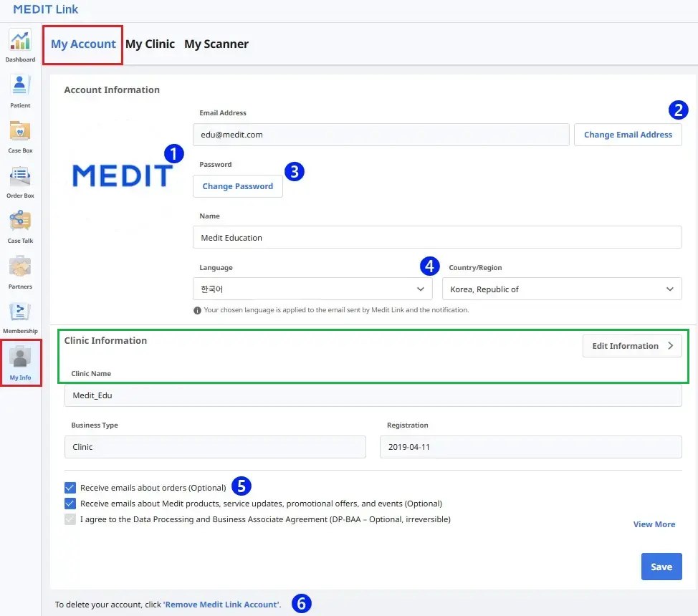Open the View More link

tap(654, 524)
